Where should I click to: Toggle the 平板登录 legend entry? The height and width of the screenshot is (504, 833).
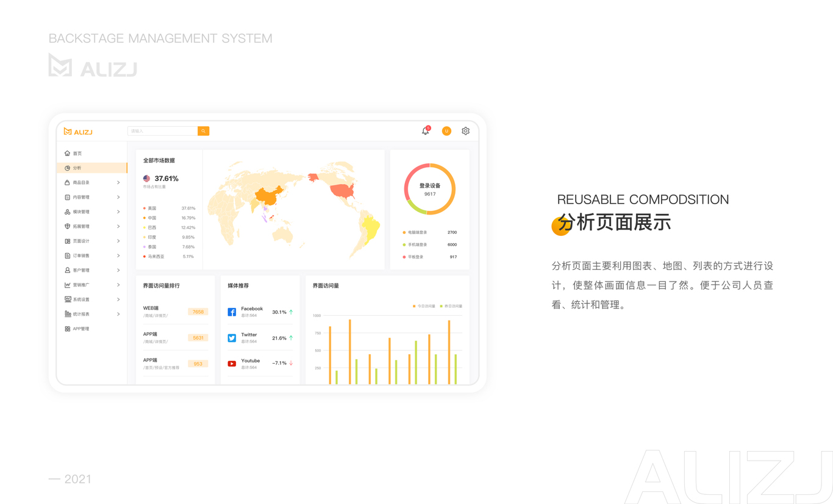[413, 257]
